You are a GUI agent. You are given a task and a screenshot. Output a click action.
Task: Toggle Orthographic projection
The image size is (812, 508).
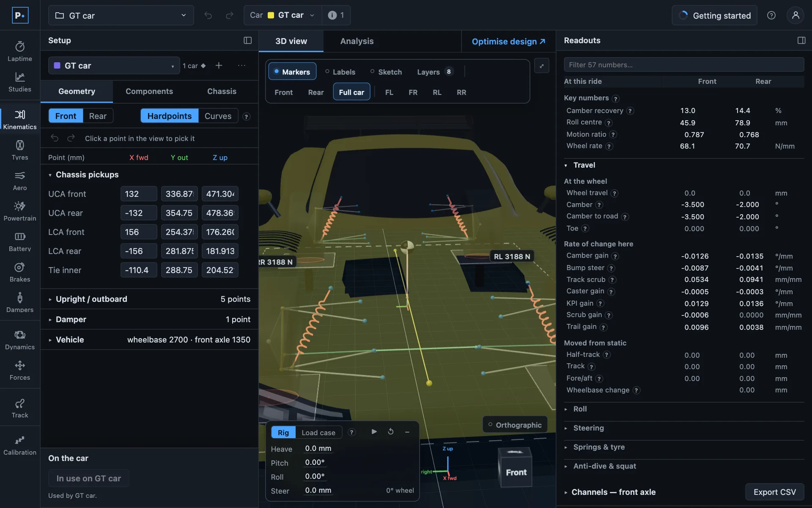[515, 425]
